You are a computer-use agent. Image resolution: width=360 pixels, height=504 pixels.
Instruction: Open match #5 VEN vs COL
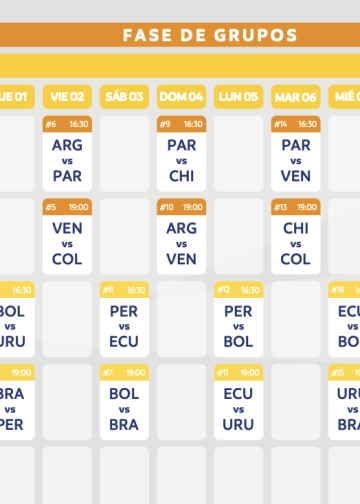67,236
